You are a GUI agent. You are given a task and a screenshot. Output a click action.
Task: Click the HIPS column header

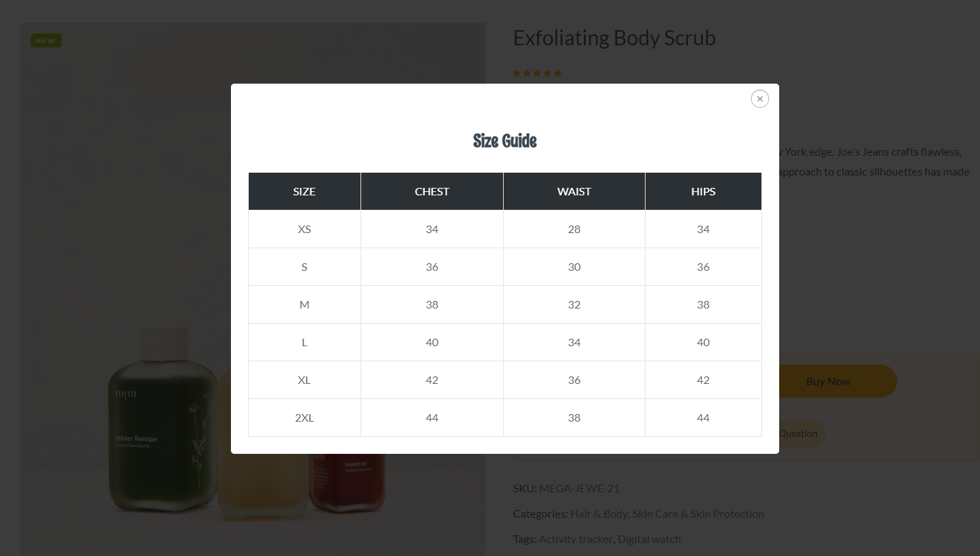pyautogui.click(x=703, y=191)
